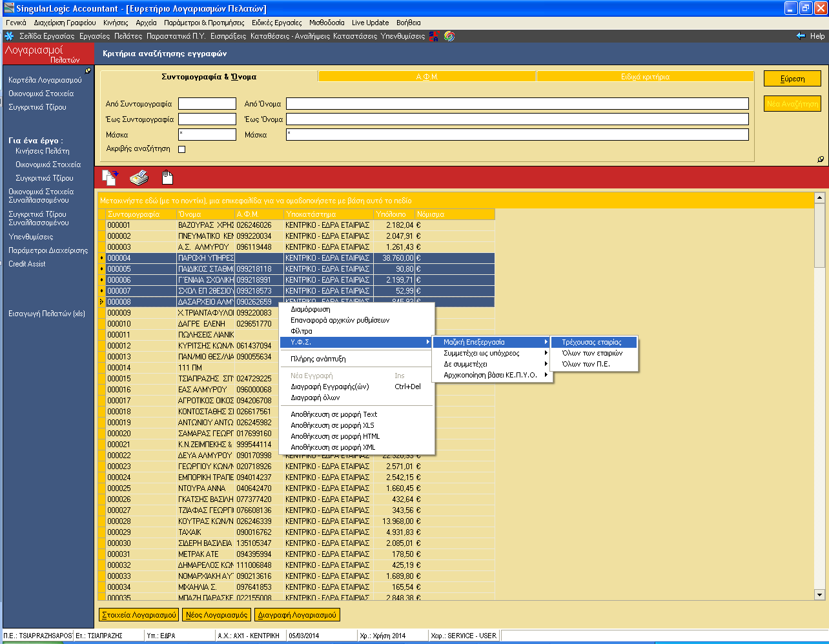The width and height of the screenshot is (829, 644).
Task: Select the row 000029 ΤΑΧΑΙΚ
Action: pos(296,532)
